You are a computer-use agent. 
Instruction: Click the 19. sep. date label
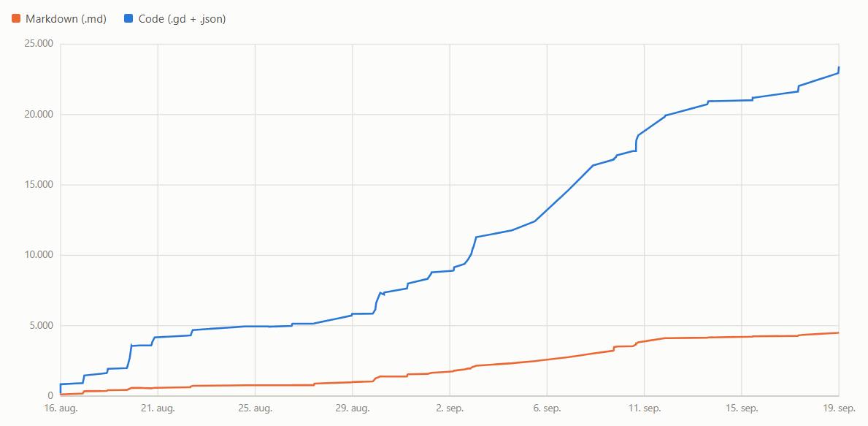point(839,408)
